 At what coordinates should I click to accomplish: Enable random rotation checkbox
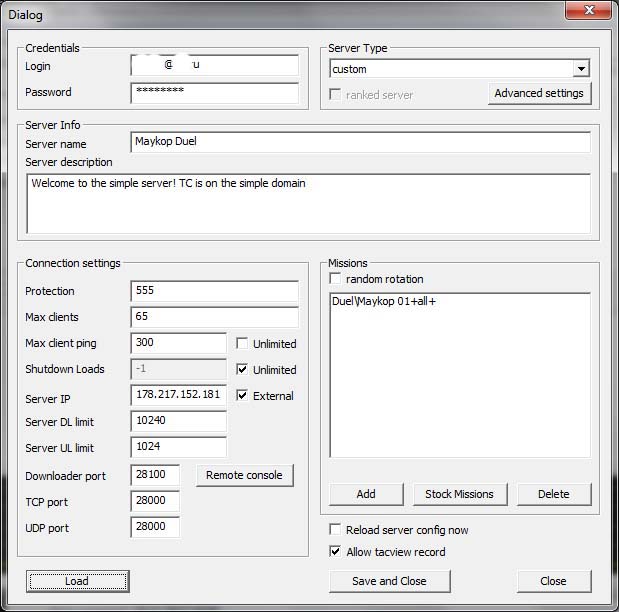click(336, 279)
